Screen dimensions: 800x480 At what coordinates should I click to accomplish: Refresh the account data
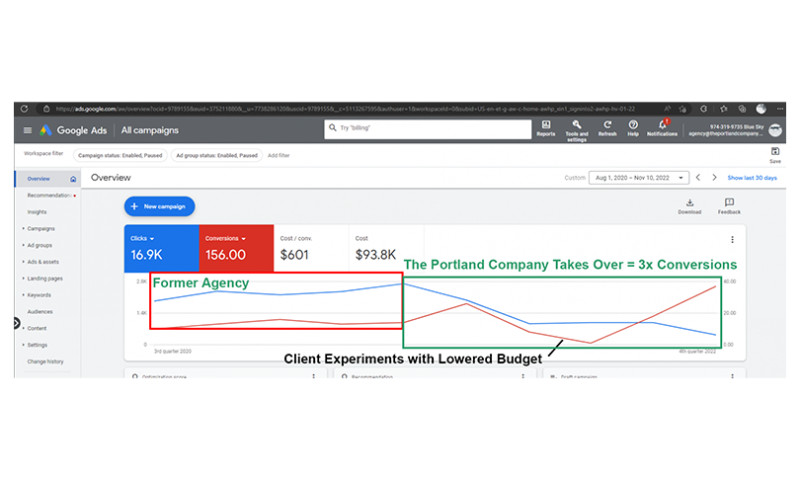[x=607, y=129]
